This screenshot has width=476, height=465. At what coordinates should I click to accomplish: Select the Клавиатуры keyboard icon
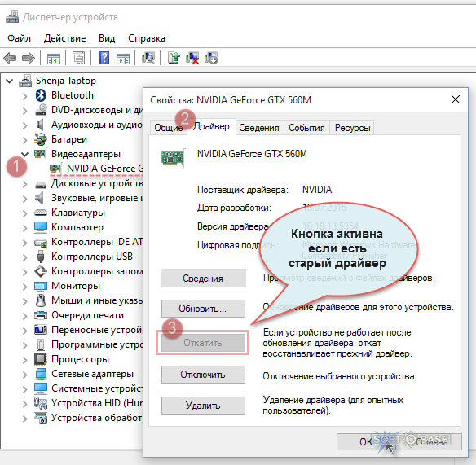(x=41, y=213)
